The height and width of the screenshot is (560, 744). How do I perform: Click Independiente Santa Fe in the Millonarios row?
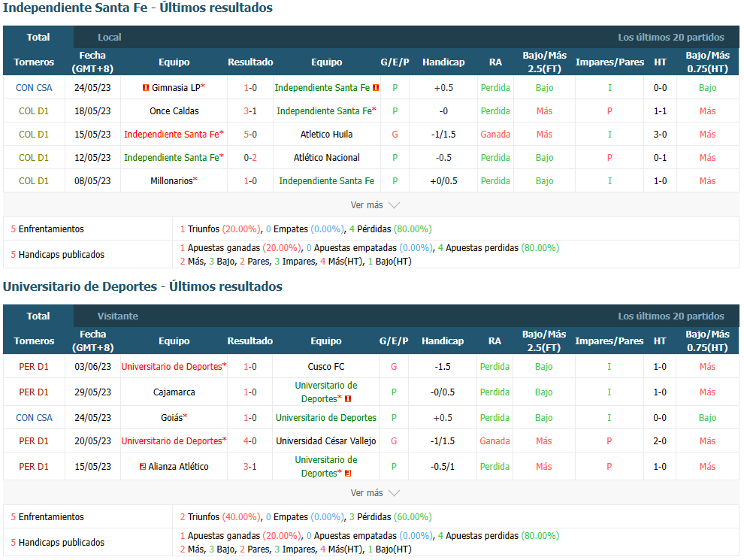[326, 181]
